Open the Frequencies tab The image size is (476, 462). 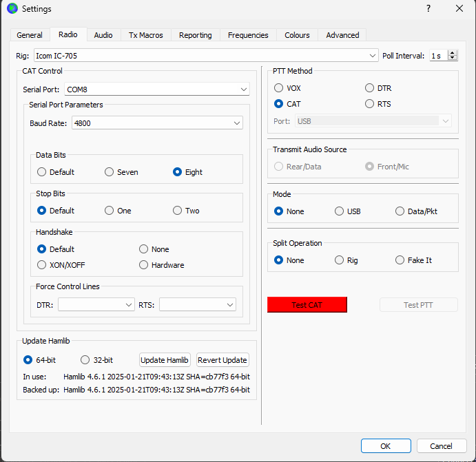click(248, 35)
